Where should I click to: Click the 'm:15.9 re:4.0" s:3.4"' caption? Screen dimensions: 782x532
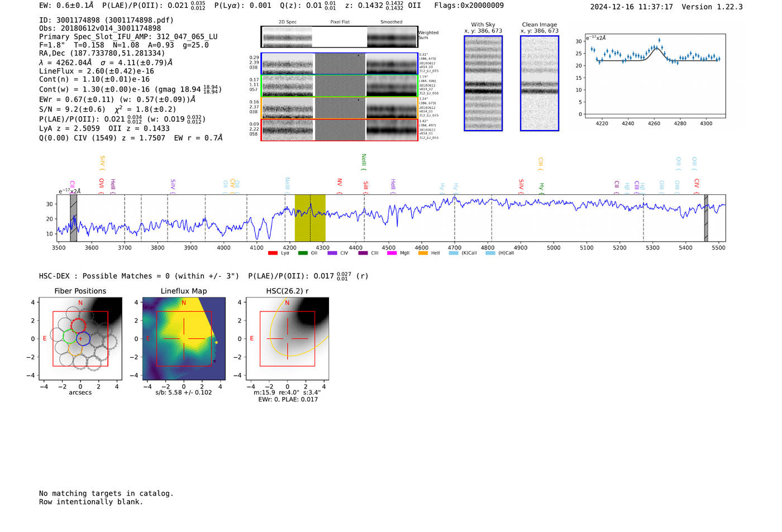pos(287,392)
